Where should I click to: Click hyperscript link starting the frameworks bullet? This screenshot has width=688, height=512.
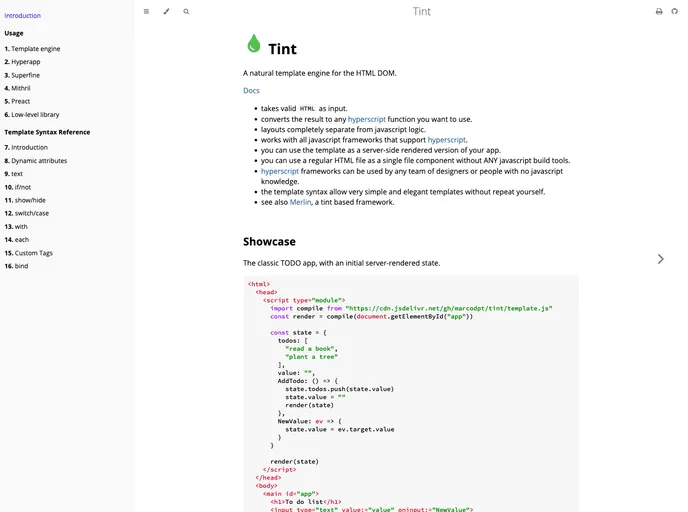[x=280, y=171]
